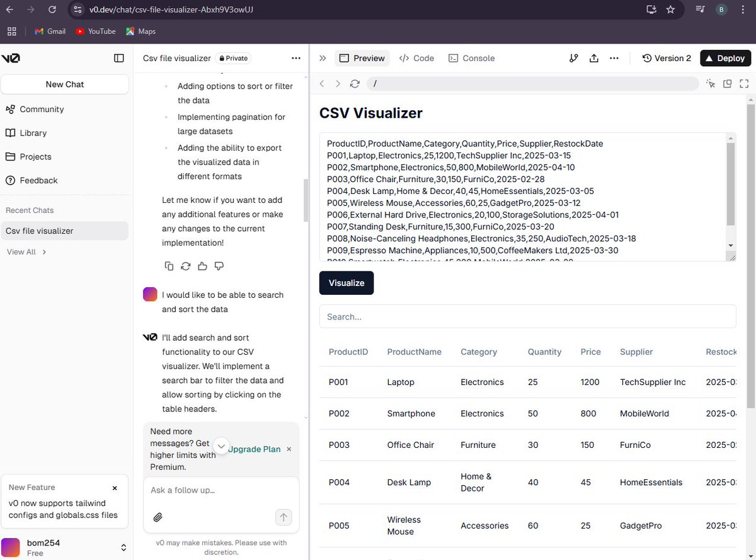Attach a file with the paperclip icon
Viewport: 756px width, 560px height.
pos(157,517)
